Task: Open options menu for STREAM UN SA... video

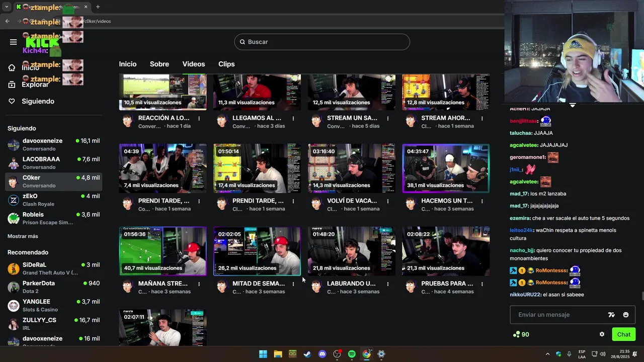Action: click(x=388, y=119)
